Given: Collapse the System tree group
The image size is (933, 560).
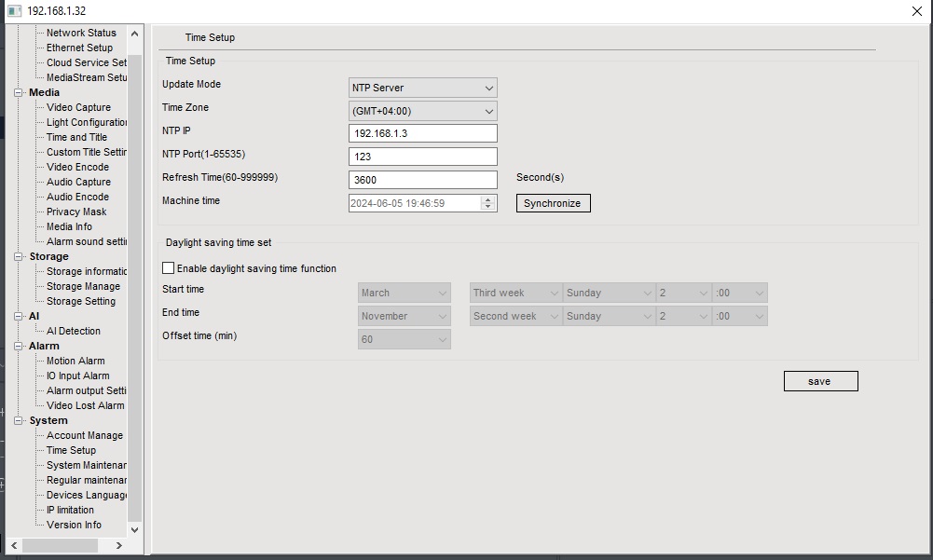Looking at the screenshot, I should (x=19, y=421).
